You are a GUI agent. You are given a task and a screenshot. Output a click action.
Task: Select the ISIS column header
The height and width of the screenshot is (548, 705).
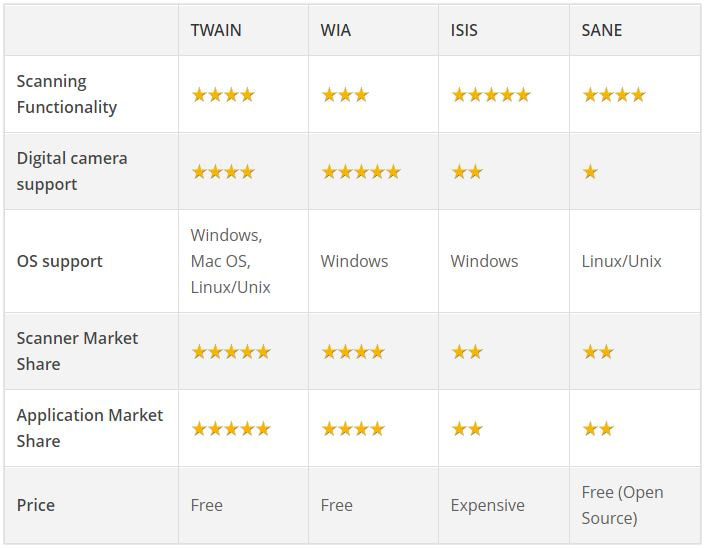pos(464,30)
